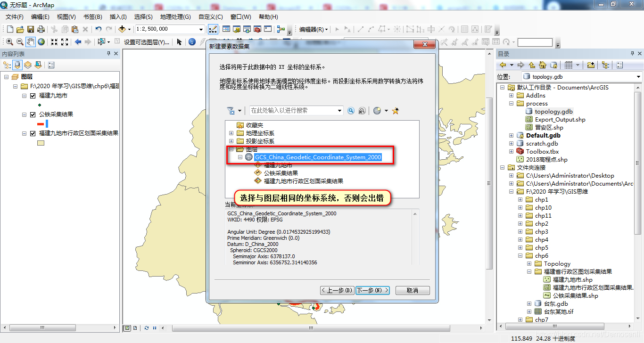Screen dimensions: 644x343
Task: Open a map file with Open icon
Action: pyautogui.click(x=20, y=29)
